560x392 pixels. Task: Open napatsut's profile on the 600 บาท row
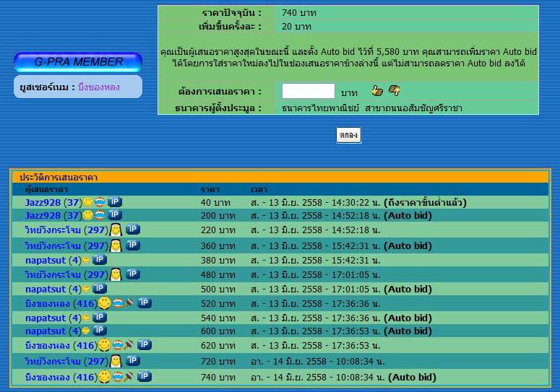pos(46,331)
